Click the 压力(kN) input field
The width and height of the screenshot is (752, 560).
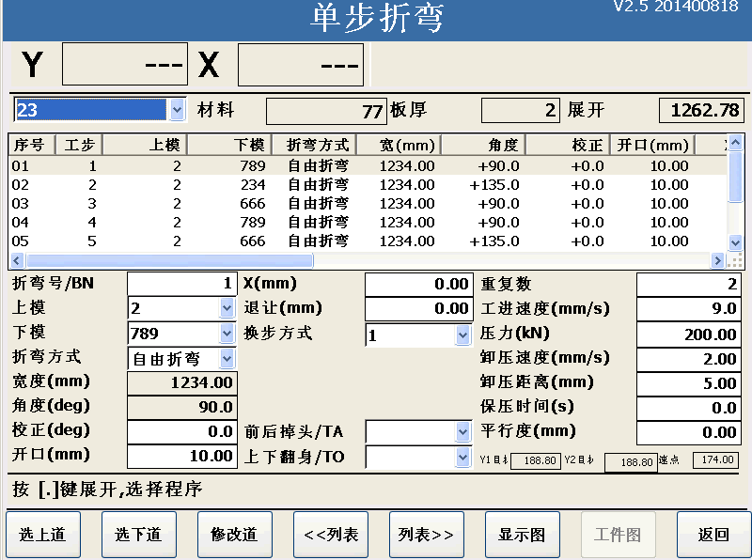point(689,334)
